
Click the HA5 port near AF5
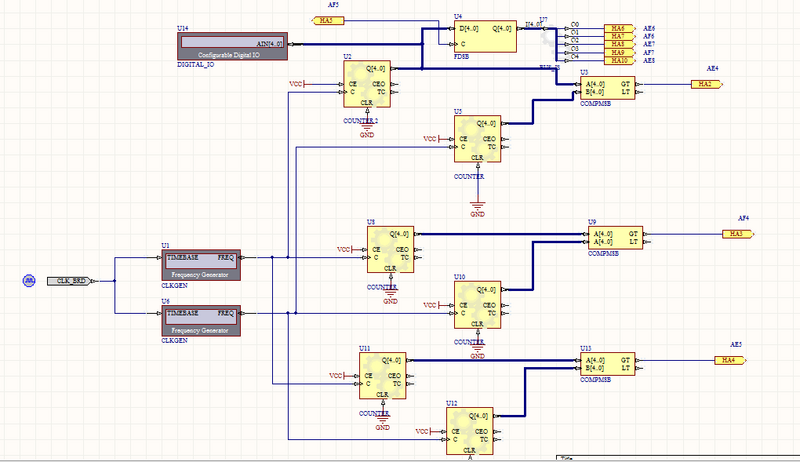coord(329,21)
